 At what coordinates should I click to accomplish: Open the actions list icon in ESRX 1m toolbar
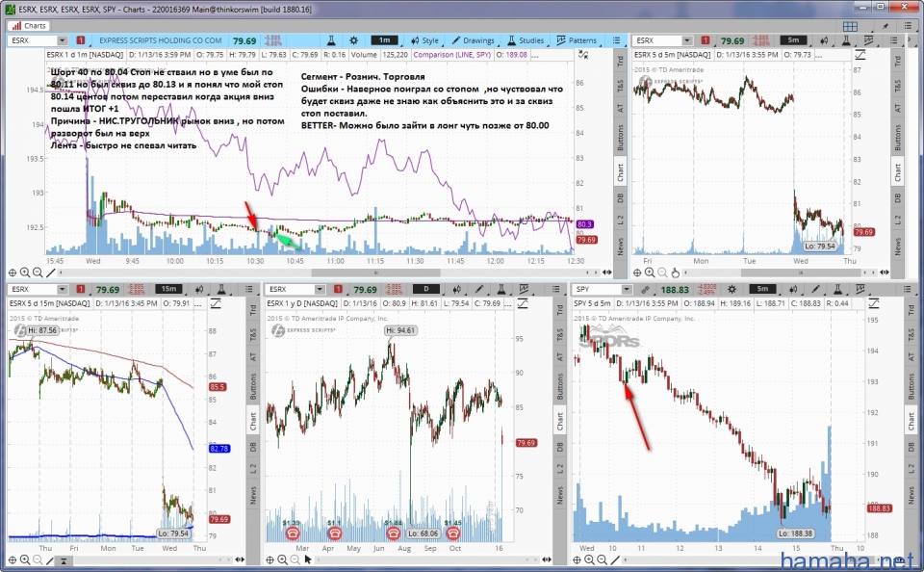(x=616, y=40)
